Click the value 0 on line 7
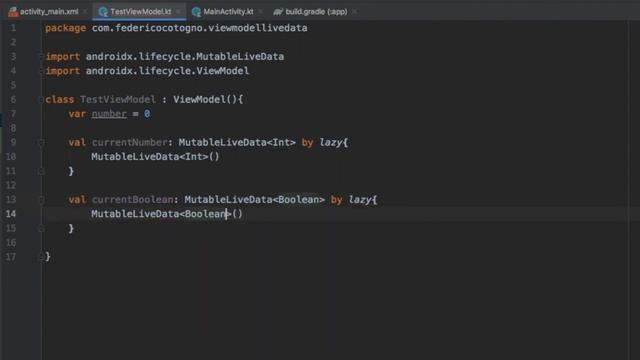 click(147, 114)
